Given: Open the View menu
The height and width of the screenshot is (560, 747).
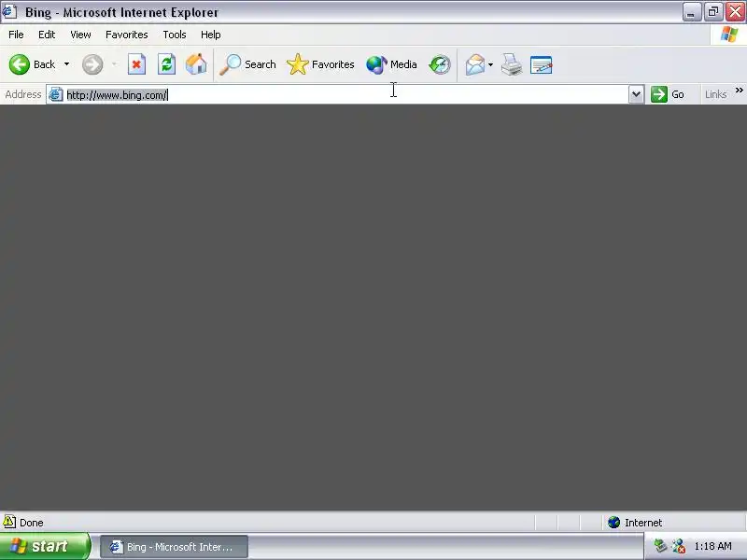Looking at the screenshot, I should [x=80, y=35].
